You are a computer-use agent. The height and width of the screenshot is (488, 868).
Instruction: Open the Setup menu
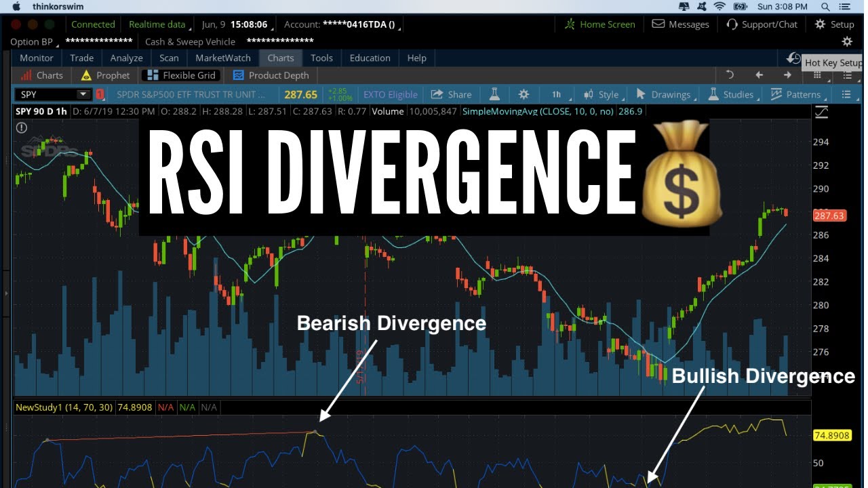834,24
